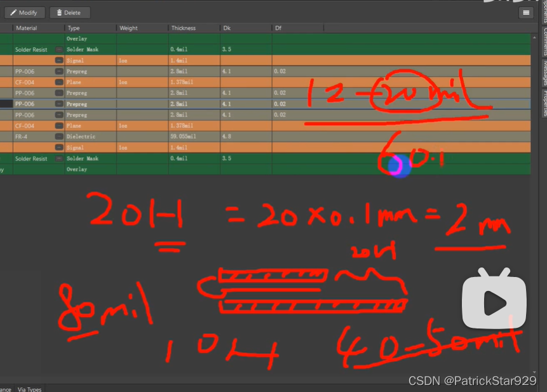Click the Material column header

pyautogui.click(x=38, y=28)
